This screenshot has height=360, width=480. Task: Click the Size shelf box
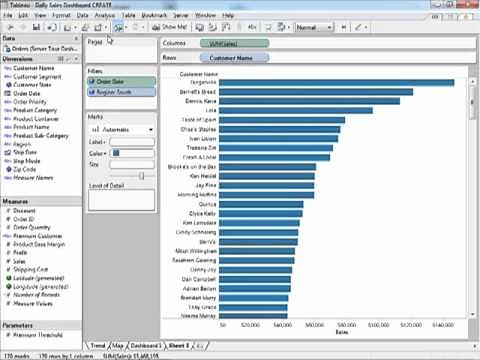coord(132,165)
